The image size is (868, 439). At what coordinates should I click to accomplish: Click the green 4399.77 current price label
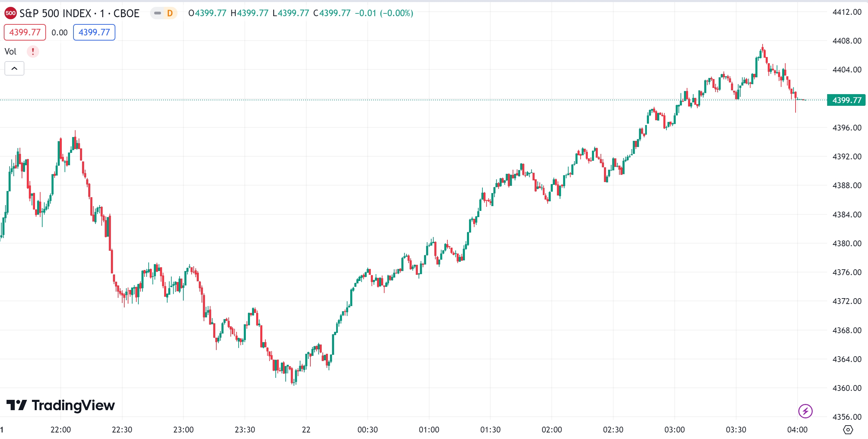(x=846, y=100)
